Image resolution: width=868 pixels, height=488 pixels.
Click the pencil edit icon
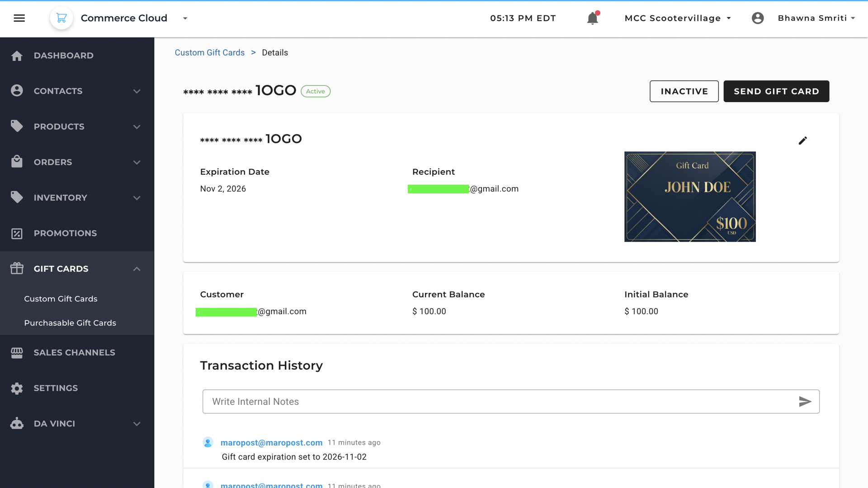pyautogui.click(x=802, y=141)
